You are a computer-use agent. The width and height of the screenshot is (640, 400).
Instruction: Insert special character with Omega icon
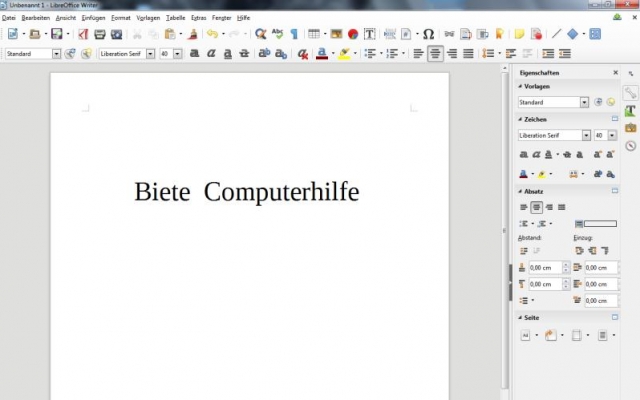click(x=428, y=34)
